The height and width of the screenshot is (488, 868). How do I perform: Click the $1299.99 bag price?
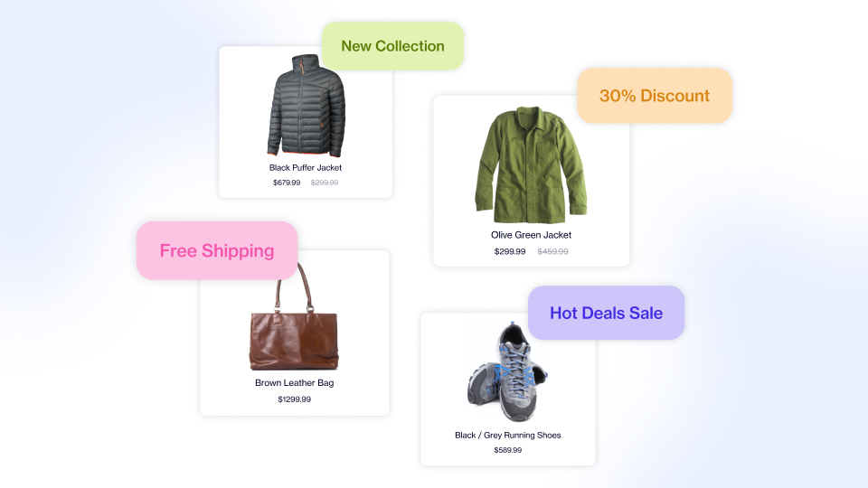pos(295,399)
